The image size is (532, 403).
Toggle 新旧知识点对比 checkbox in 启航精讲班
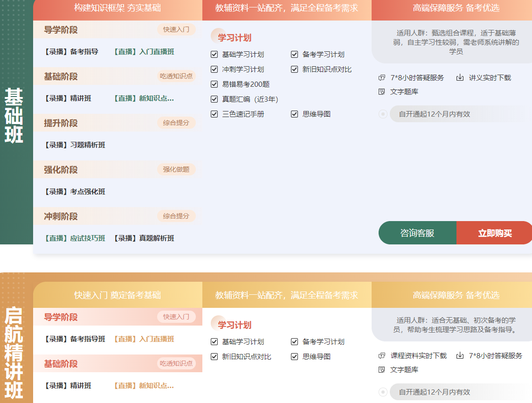click(214, 356)
